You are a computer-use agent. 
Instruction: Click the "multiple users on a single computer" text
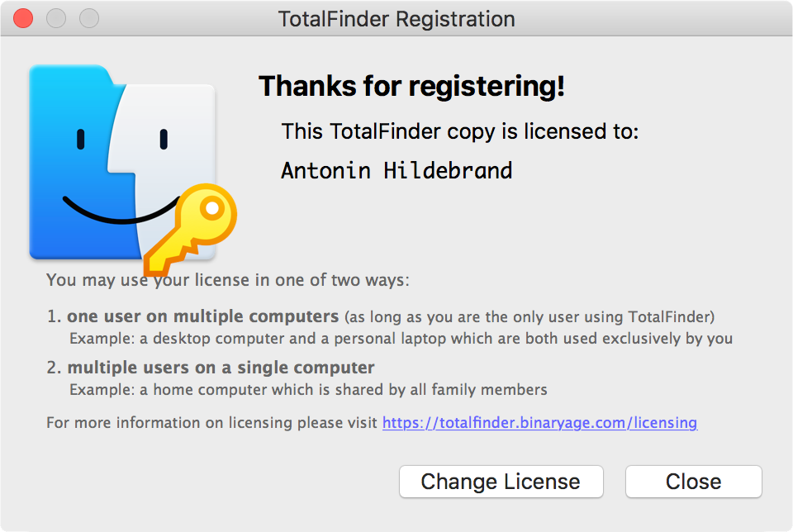(x=221, y=368)
